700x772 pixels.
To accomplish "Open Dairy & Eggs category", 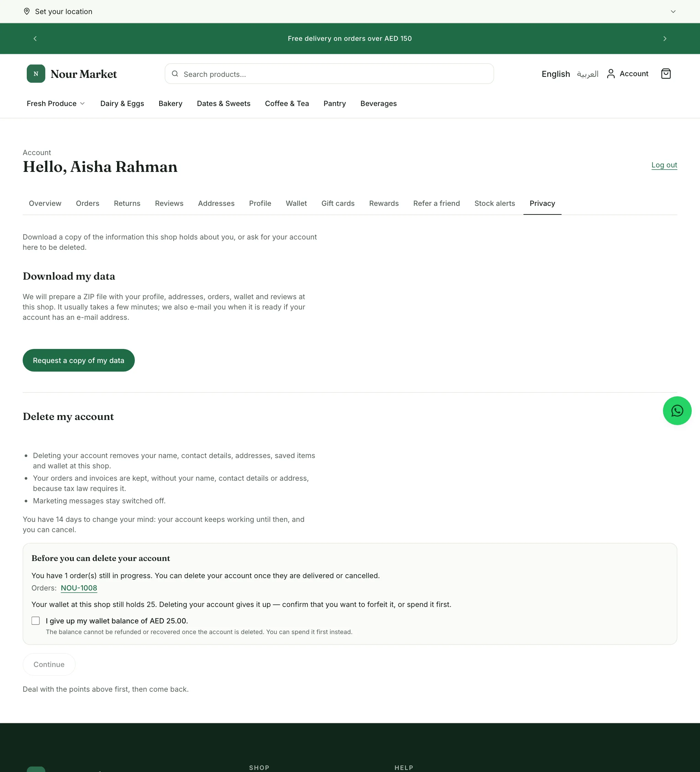I will point(122,103).
